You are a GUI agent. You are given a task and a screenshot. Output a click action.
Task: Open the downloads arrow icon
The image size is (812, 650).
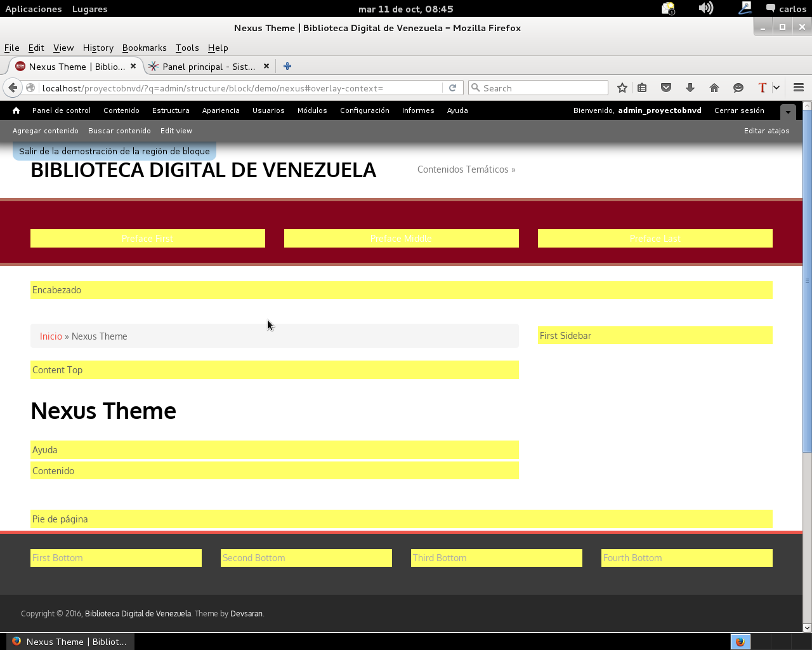point(690,88)
